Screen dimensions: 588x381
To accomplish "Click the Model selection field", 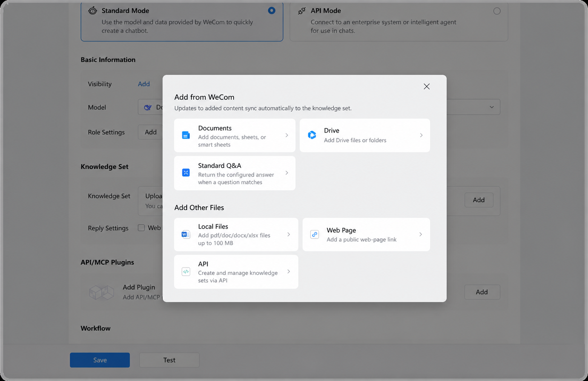I will 319,107.
